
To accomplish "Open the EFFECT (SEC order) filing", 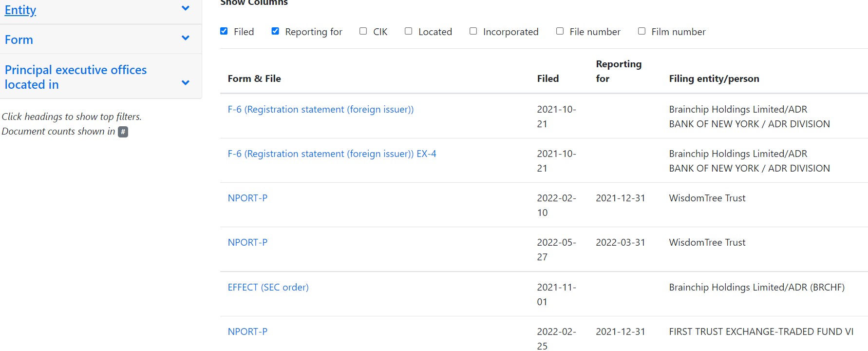I will pyautogui.click(x=268, y=288).
